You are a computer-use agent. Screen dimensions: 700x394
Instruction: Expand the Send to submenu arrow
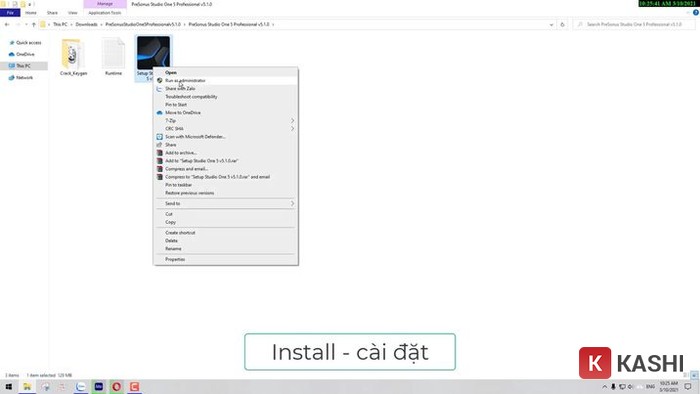[x=292, y=203]
